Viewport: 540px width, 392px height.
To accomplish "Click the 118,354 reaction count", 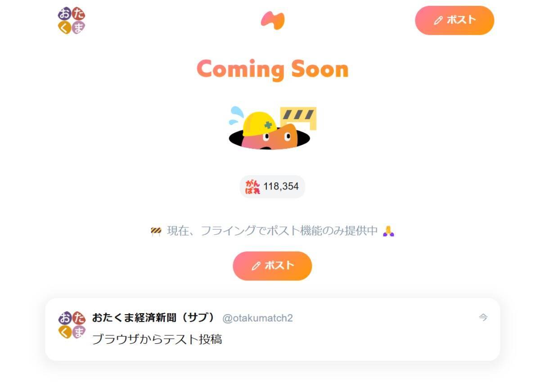I will (281, 186).
